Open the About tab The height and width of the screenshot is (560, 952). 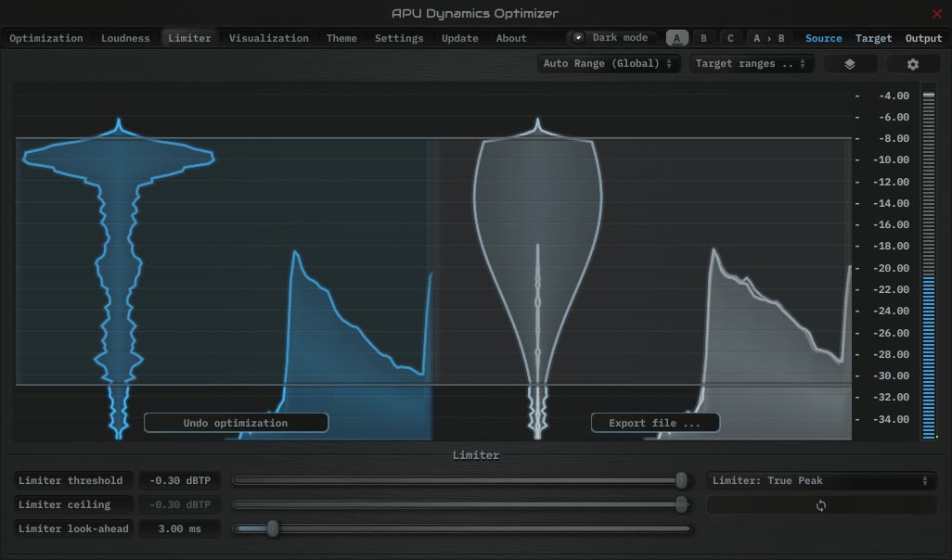click(511, 38)
